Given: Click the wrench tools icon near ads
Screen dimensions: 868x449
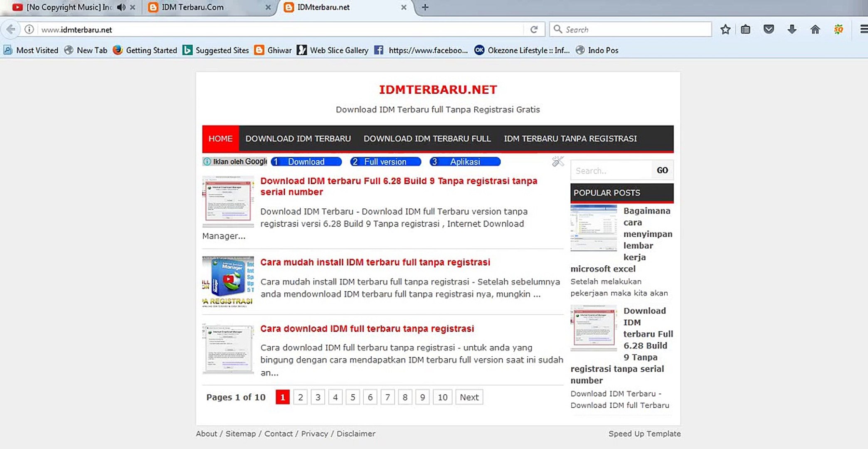Looking at the screenshot, I should [x=557, y=161].
